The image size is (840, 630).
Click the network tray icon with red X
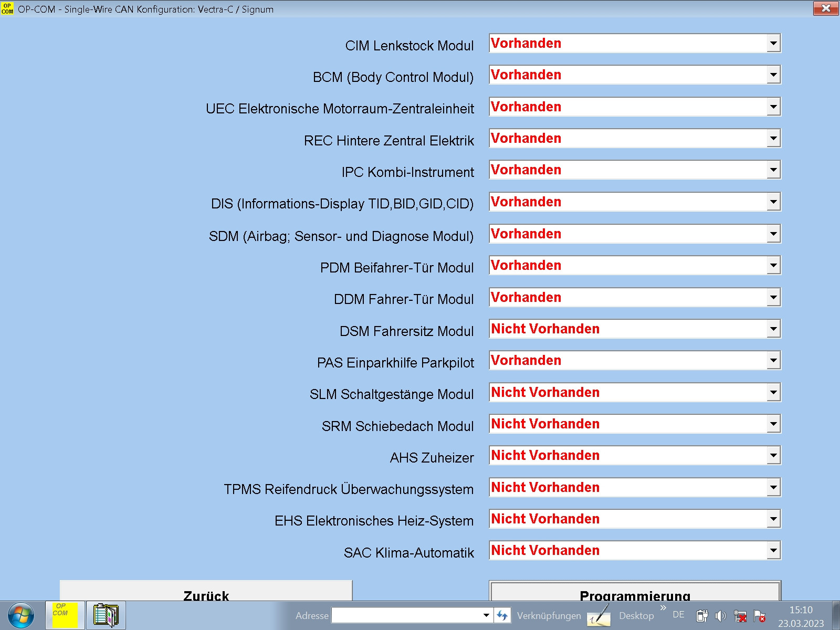pyautogui.click(x=740, y=616)
